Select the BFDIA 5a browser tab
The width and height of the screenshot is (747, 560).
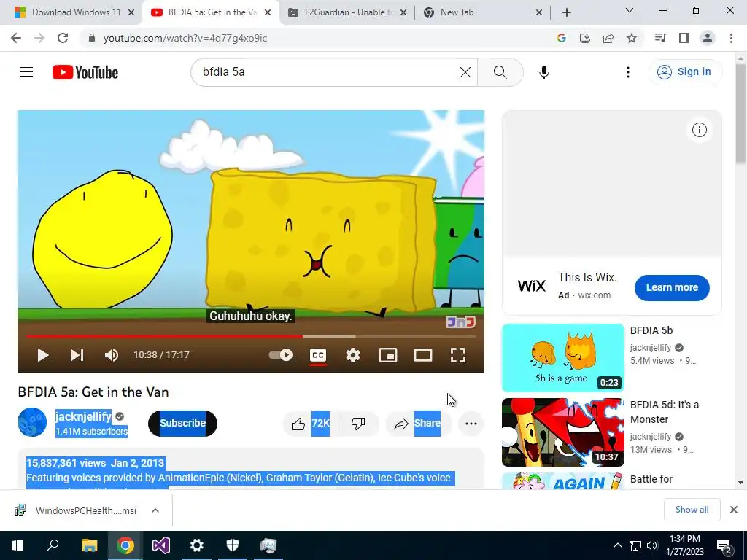[x=212, y=12]
